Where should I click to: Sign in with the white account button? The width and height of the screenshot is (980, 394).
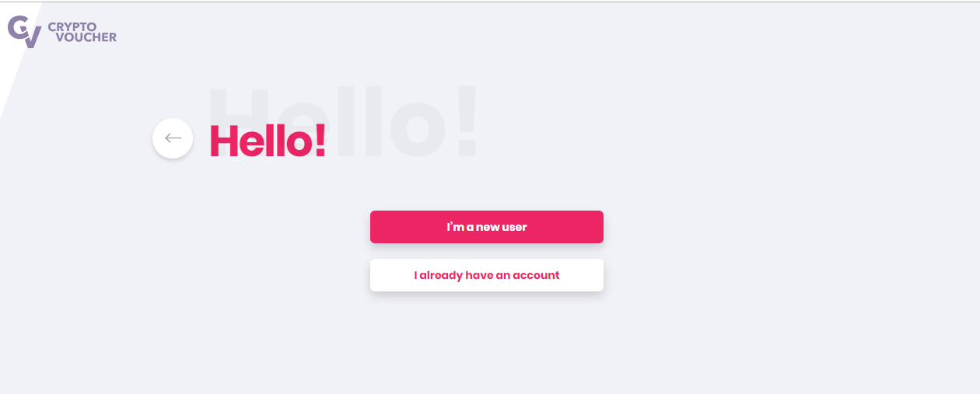pyautogui.click(x=487, y=275)
